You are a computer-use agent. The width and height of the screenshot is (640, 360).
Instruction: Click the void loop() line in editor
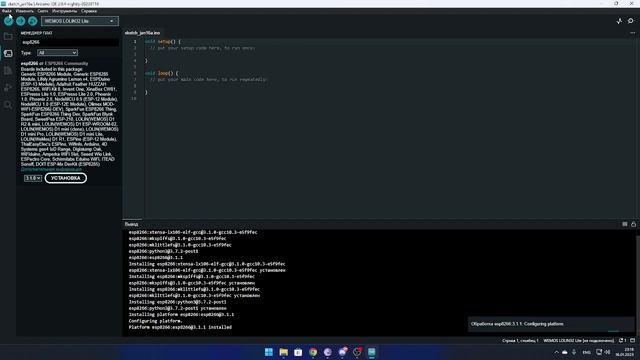[x=162, y=73]
